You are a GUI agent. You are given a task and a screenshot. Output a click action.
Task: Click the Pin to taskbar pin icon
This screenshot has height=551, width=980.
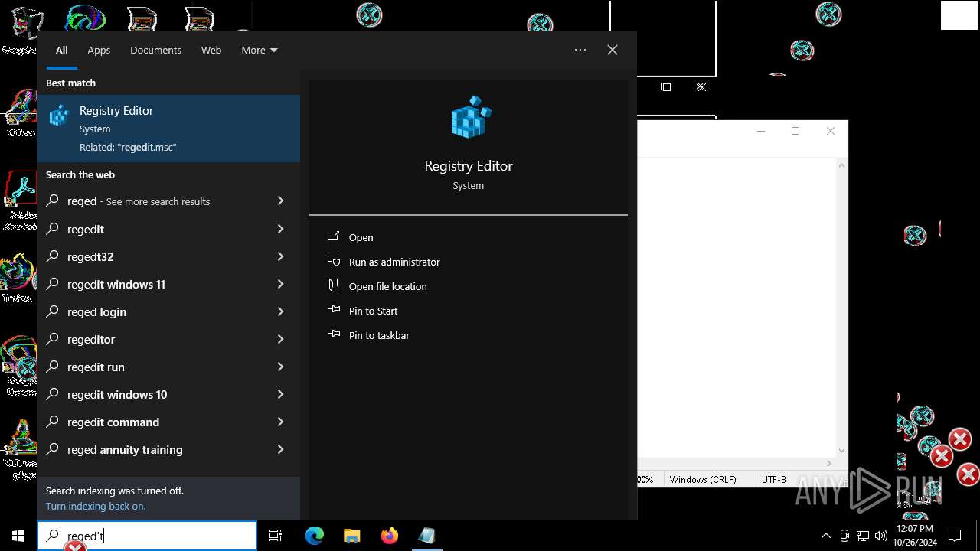tap(334, 335)
